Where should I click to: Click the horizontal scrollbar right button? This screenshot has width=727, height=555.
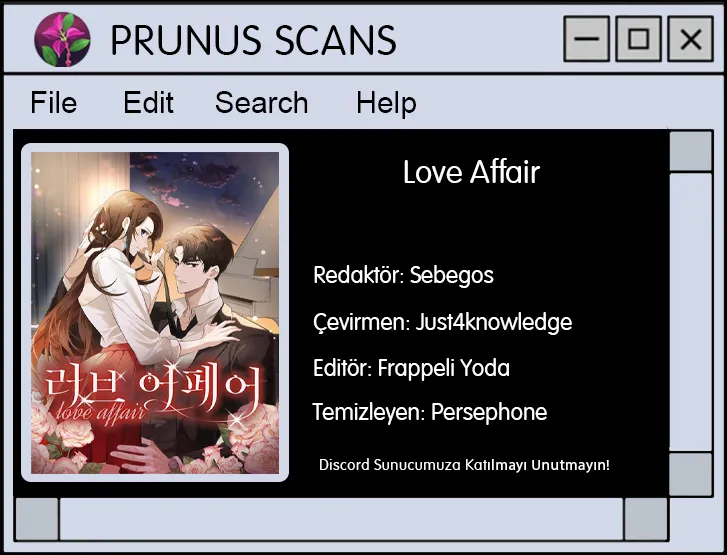coord(646,519)
